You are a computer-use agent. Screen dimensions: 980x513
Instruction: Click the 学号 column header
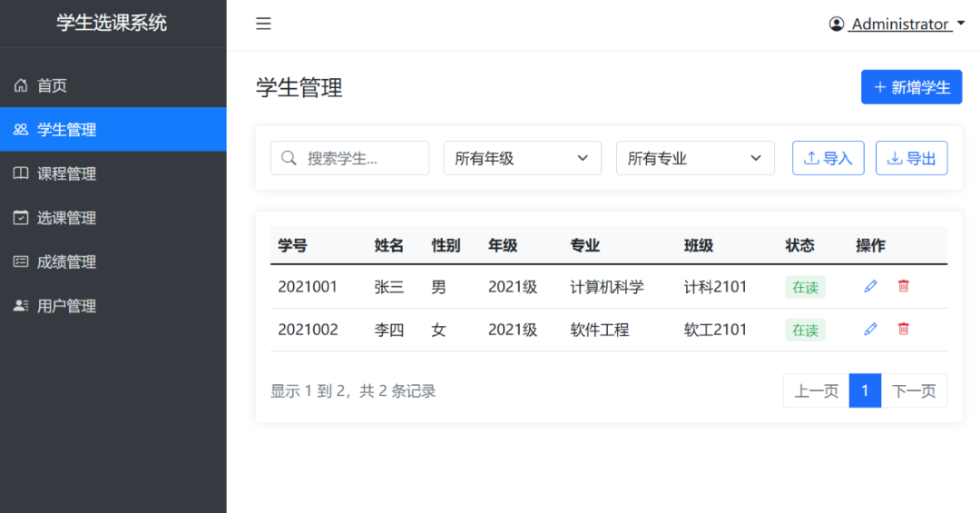click(292, 245)
